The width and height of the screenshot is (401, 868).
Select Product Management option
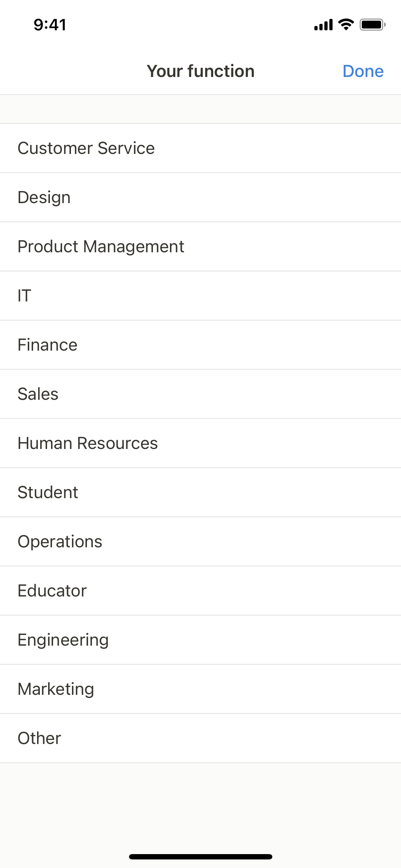200,247
